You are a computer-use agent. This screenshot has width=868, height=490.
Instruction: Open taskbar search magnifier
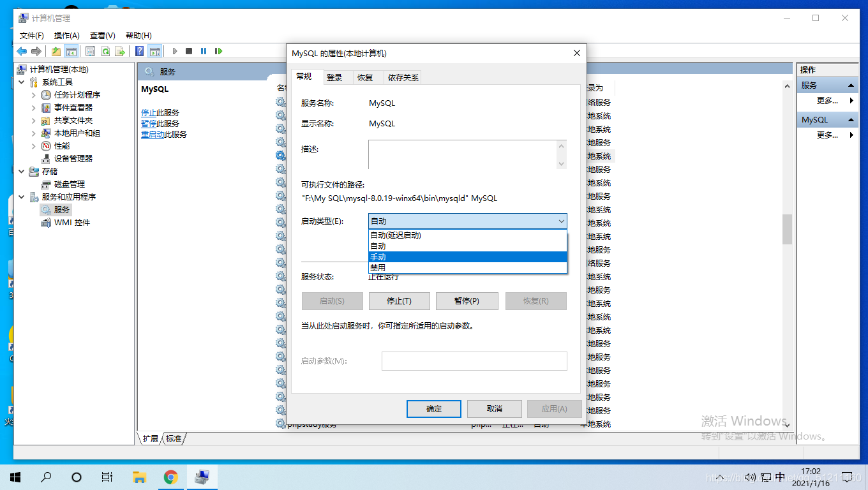click(x=46, y=477)
